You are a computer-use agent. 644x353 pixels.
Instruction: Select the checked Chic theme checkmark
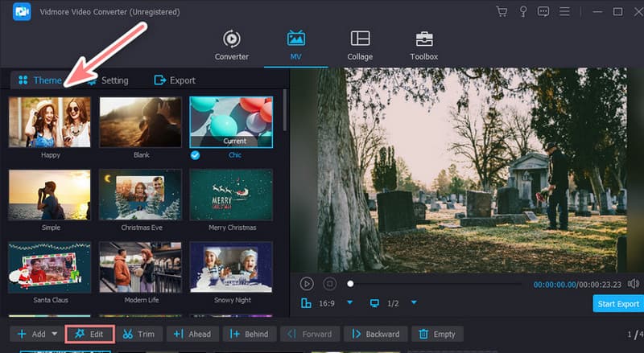click(196, 154)
